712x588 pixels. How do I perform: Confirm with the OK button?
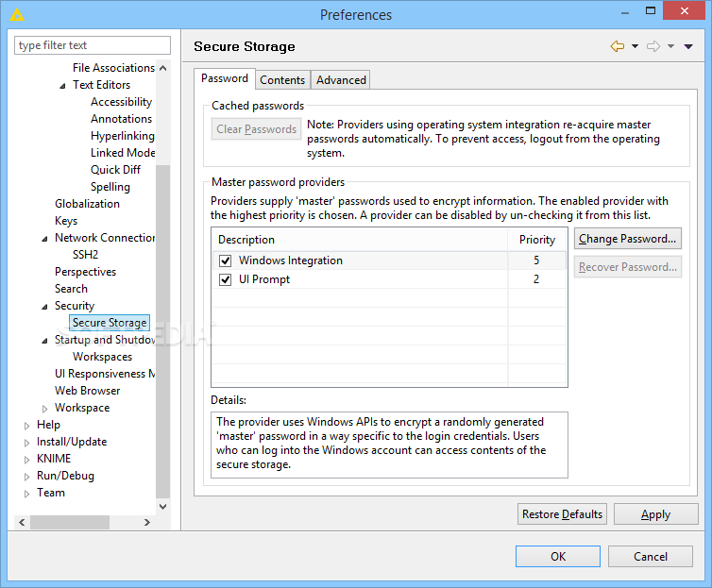click(x=558, y=556)
